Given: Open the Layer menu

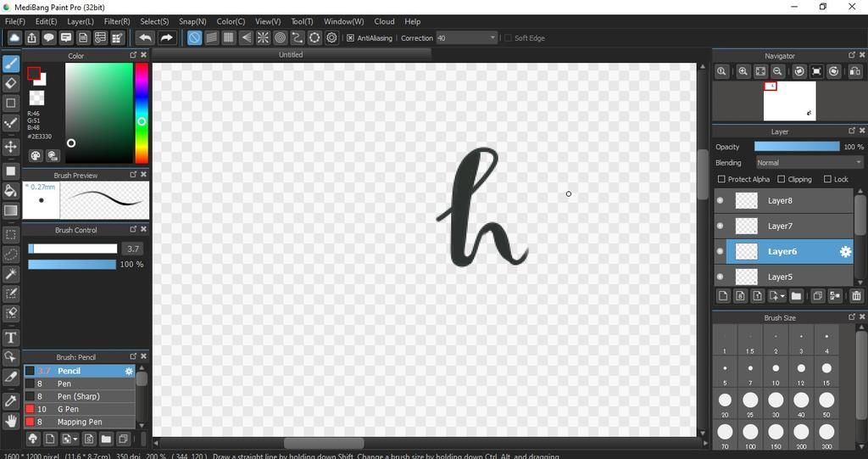Looking at the screenshot, I should point(81,21).
